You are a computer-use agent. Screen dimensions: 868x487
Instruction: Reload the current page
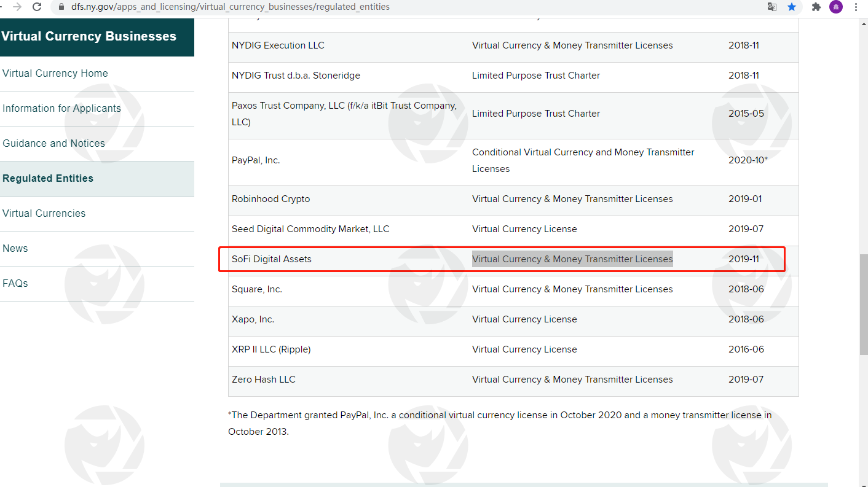(x=37, y=7)
